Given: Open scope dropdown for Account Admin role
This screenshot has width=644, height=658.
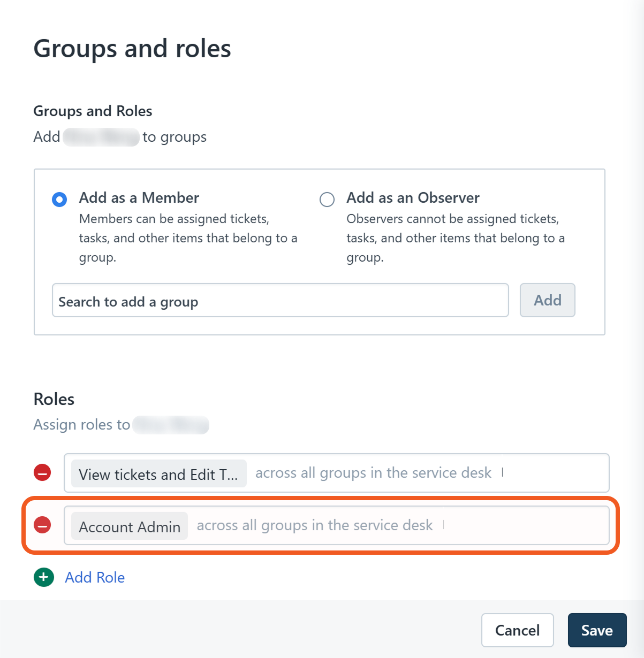Looking at the screenshot, I should 315,525.
